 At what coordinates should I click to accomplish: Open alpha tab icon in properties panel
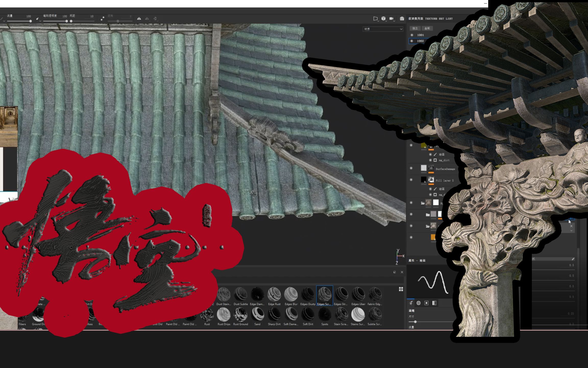[x=419, y=303]
